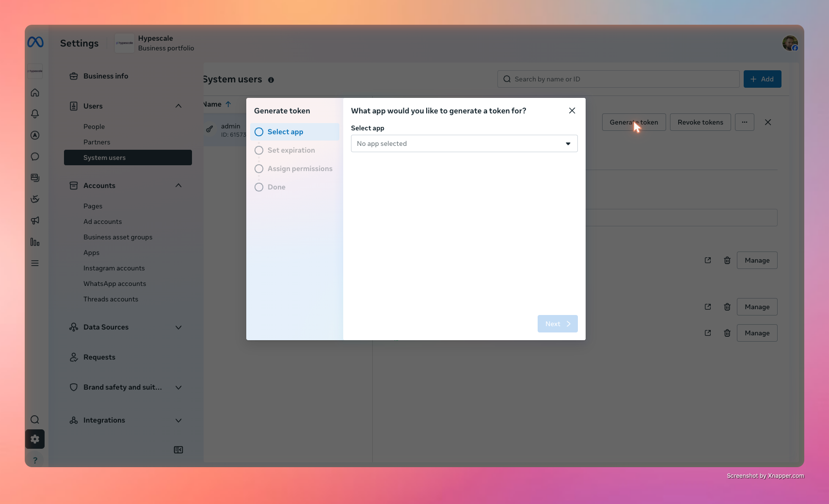Focus the Search by name or ID field

(619, 79)
